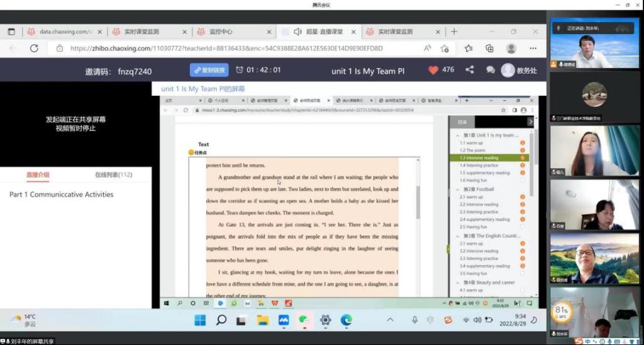
Task: Bookmark star in shared mooc1-2.chaoxing.com browser
Action: point(504,110)
